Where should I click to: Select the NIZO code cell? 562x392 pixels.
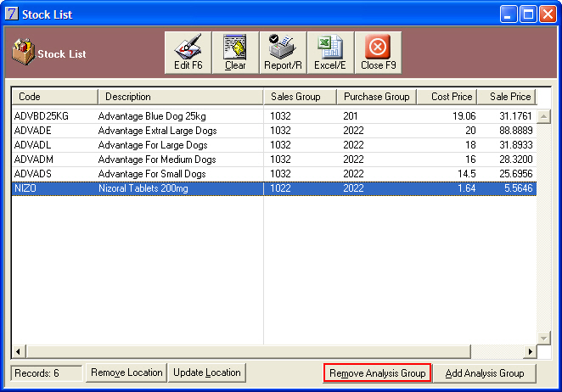pyautogui.click(x=25, y=188)
